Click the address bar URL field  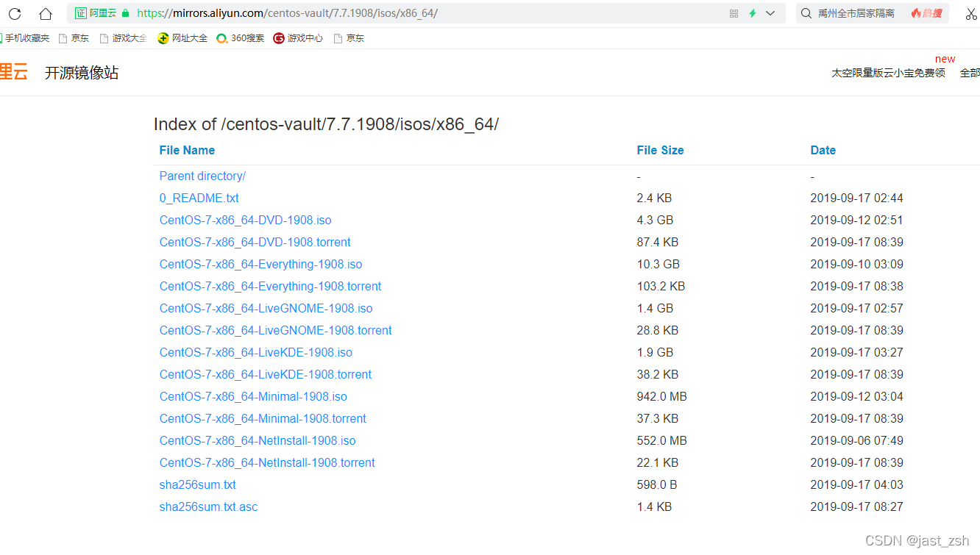pos(427,13)
